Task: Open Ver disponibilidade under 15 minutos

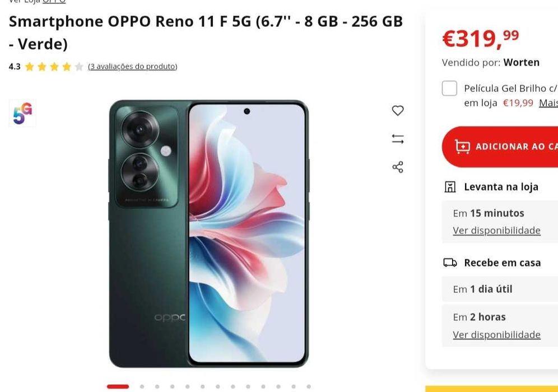Action: pos(496,231)
